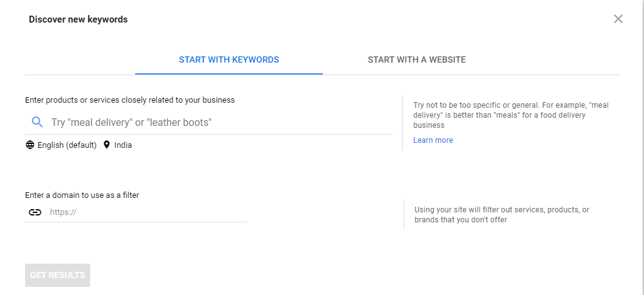Click the Discover new keywords heading
The width and height of the screenshot is (644, 295).
(x=78, y=19)
